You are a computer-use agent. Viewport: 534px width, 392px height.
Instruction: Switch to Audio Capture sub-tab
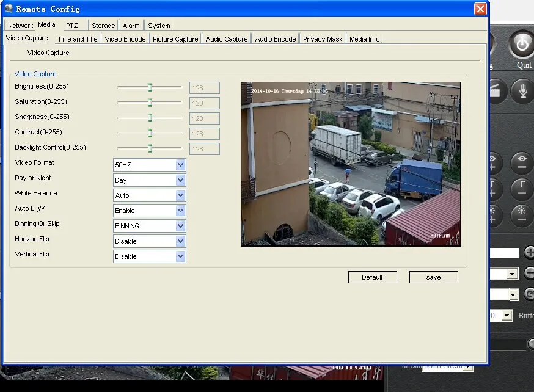coord(227,39)
